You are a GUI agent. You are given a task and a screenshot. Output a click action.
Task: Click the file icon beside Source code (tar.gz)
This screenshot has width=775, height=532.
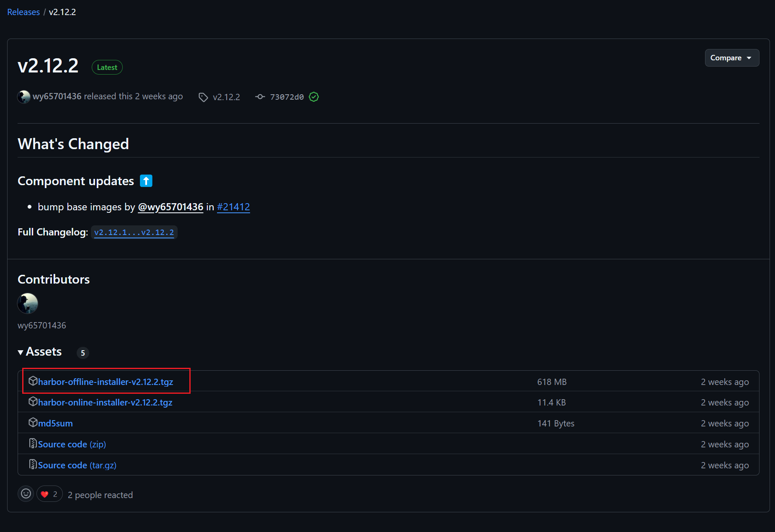pyautogui.click(x=33, y=464)
